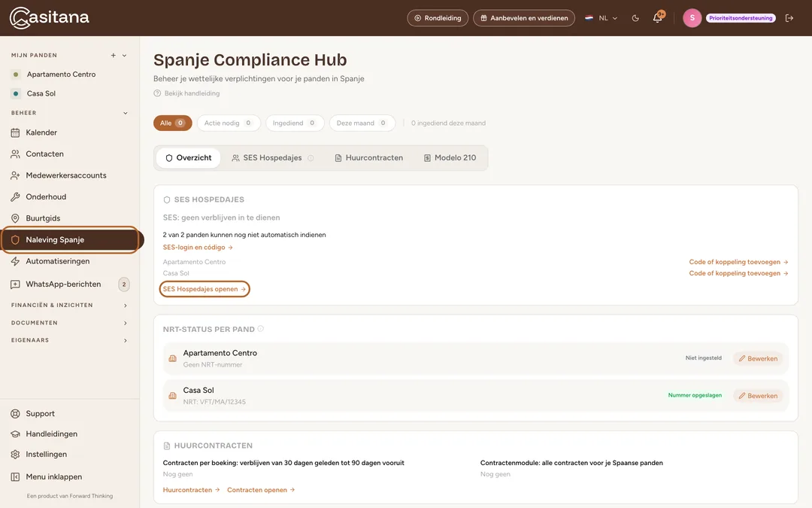Screen dimensions: 812x508
Task: Click 'Nummer opgeslagen' status text
Action: click(695, 395)
